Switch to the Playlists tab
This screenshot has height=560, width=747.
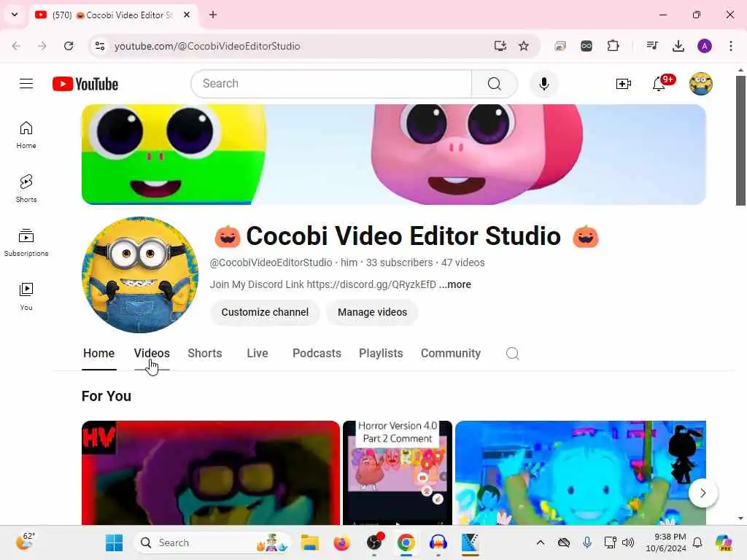381,354
